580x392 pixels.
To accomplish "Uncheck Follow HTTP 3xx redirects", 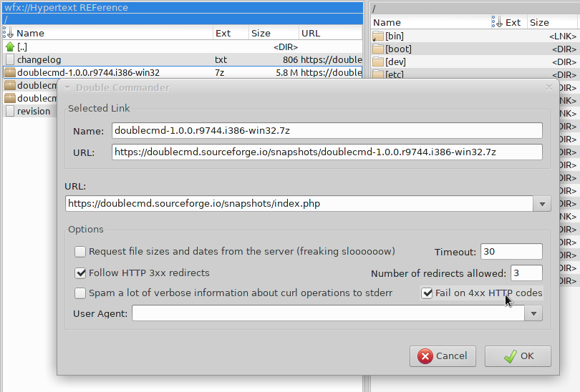I will (x=80, y=273).
